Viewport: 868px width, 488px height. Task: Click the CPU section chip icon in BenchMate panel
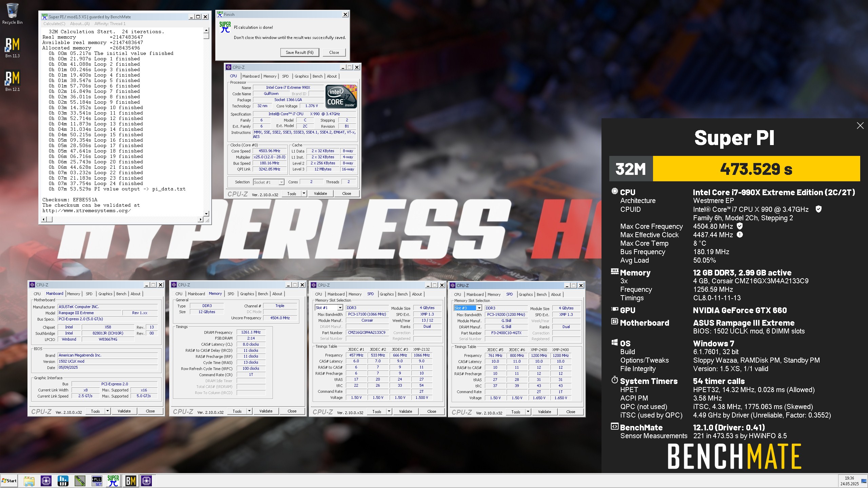[x=614, y=191]
